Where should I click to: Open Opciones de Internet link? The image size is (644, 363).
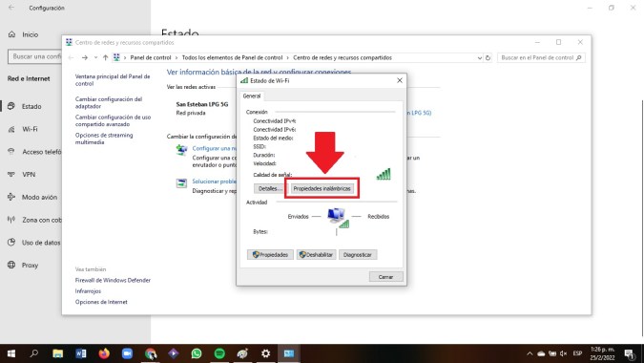[x=101, y=302]
